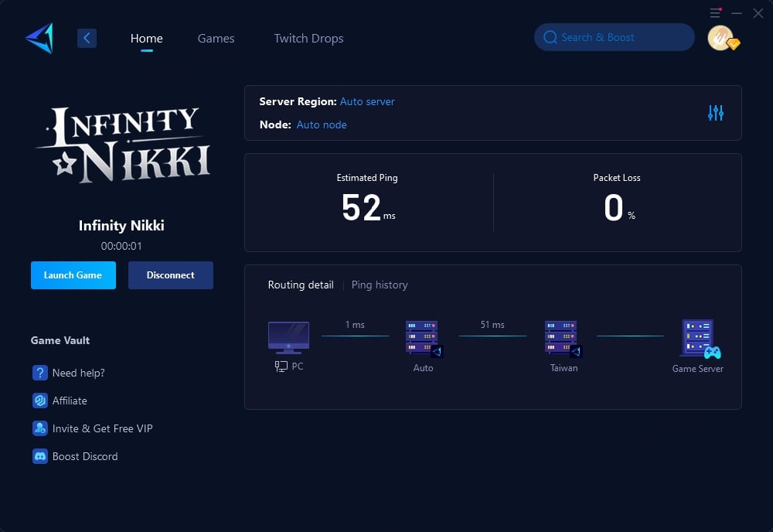Click the 1 ms route latency label
Viewport: 773px width, 532px height.
coord(355,325)
